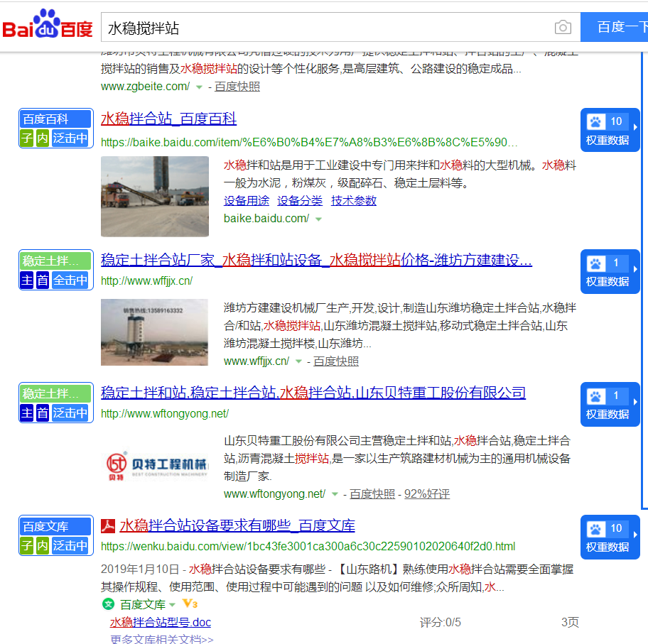This screenshot has height=644, width=648.
Task: Click the green https://baike.baidu.com/item URL
Action: [x=309, y=143]
